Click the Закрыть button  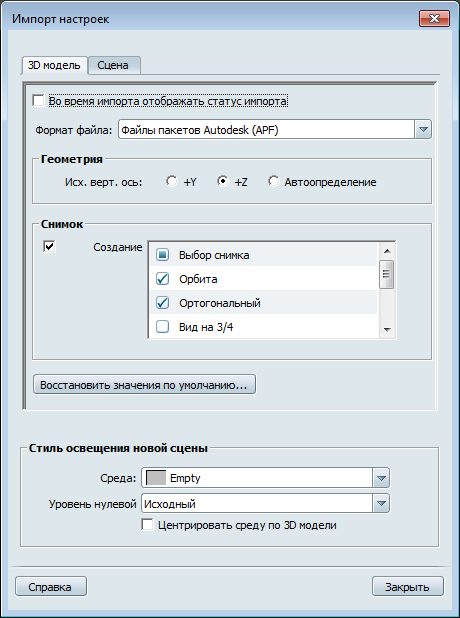click(407, 586)
